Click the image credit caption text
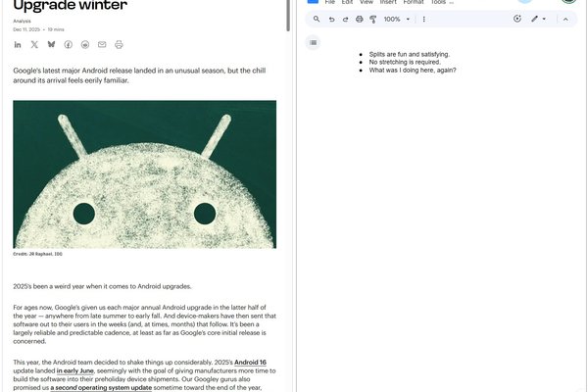 tap(37, 254)
